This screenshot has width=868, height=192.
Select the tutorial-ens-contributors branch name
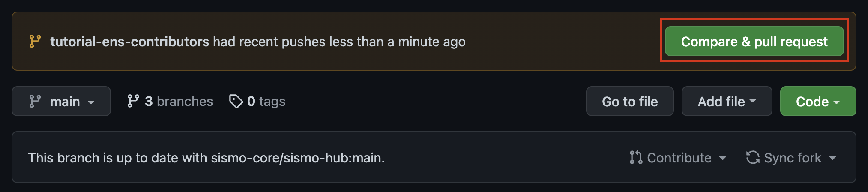coord(129,42)
